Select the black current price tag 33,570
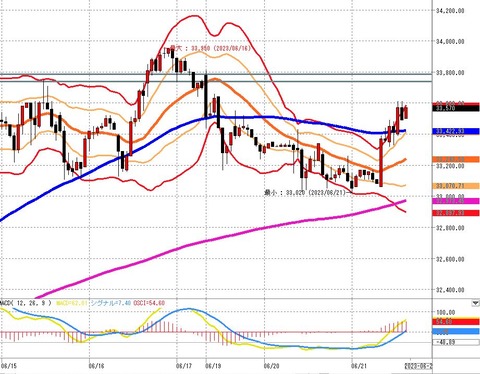 [456, 108]
